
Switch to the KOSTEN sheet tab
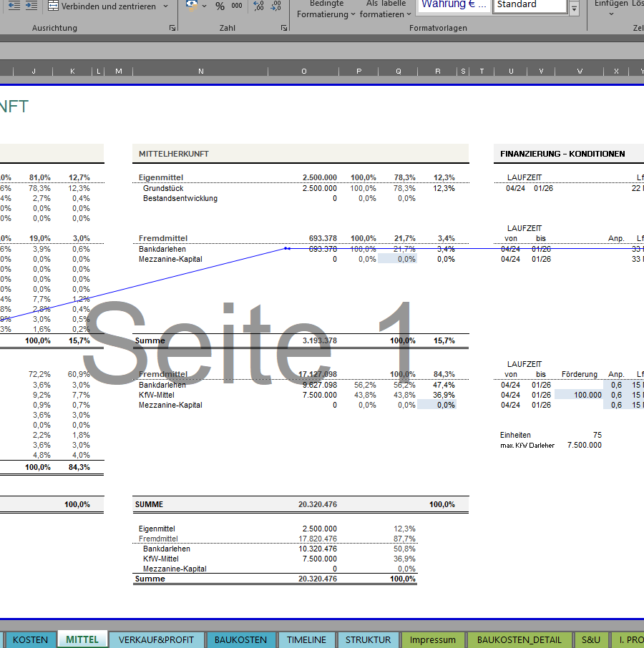pyautogui.click(x=31, y=639)
